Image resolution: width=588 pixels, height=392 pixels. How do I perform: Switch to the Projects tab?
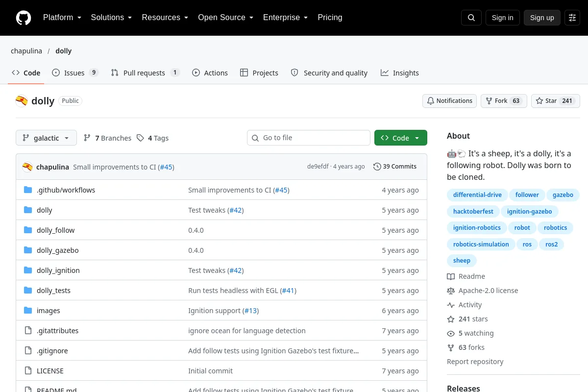coord(259,73)
